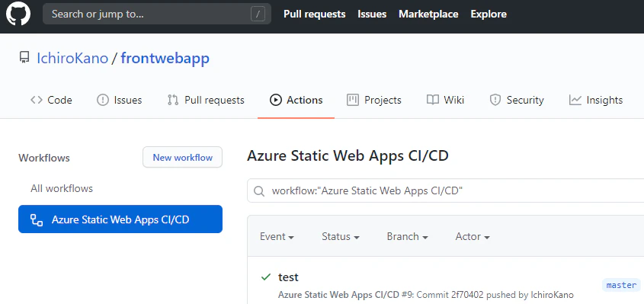Click the New workflow button
This screenshot has width=644, height=304.
pyautogui.click(x=182, y=158)
